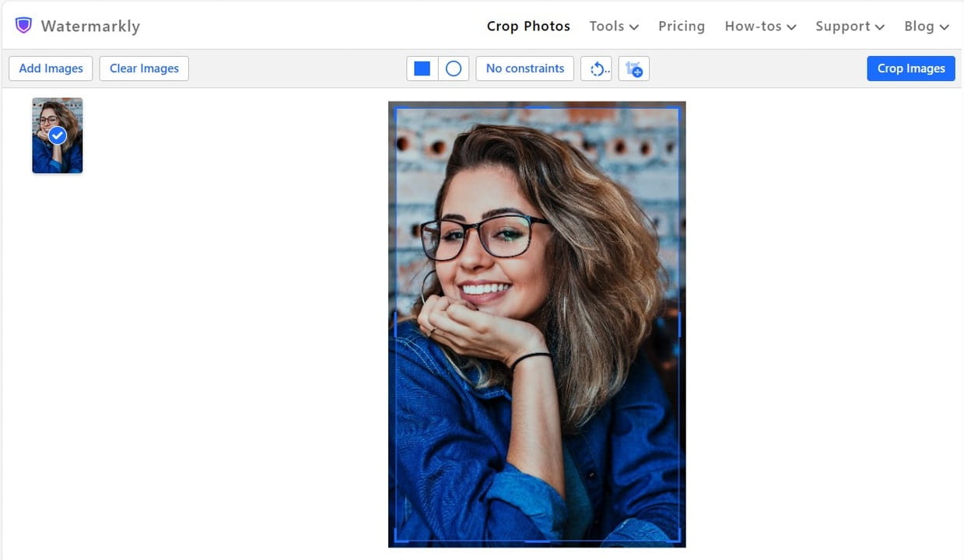Click the top-right crop corner handle
The height and width of the screenshot is (560, 964).
click(x=678, y=109)
